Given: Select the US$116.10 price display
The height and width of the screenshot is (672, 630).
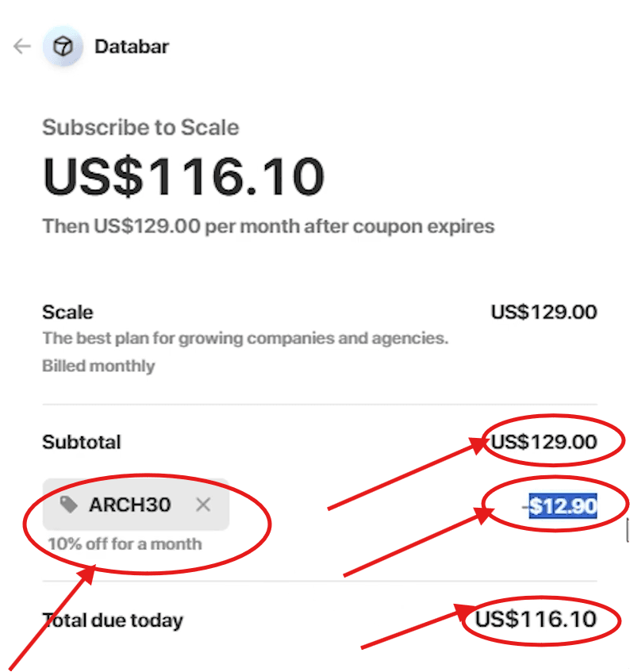Looking at the screenshot, I should [x=182, y=175].
